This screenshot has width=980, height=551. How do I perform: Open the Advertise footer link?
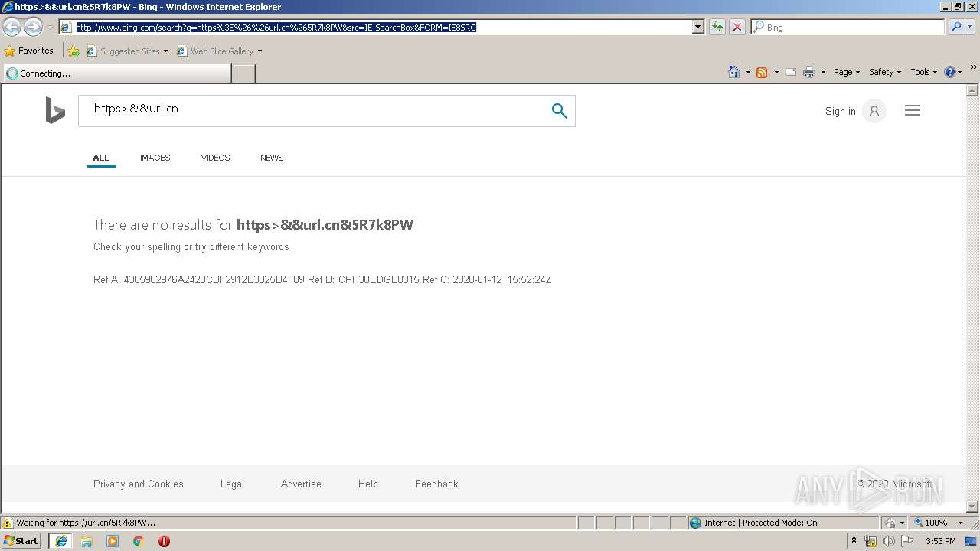coord(301,484)
